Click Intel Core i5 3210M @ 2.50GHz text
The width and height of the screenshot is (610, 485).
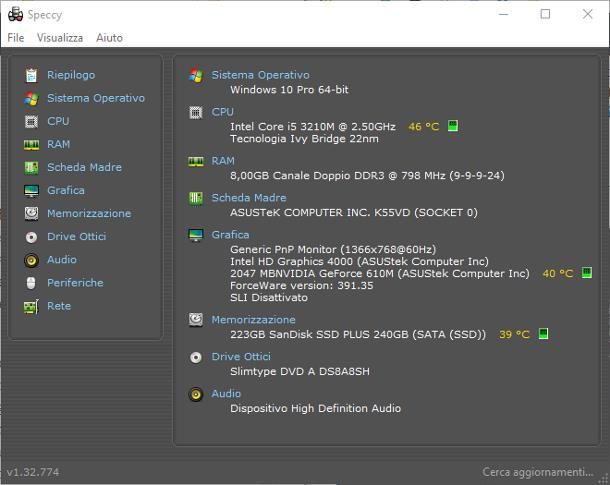[x=313, y=127]
